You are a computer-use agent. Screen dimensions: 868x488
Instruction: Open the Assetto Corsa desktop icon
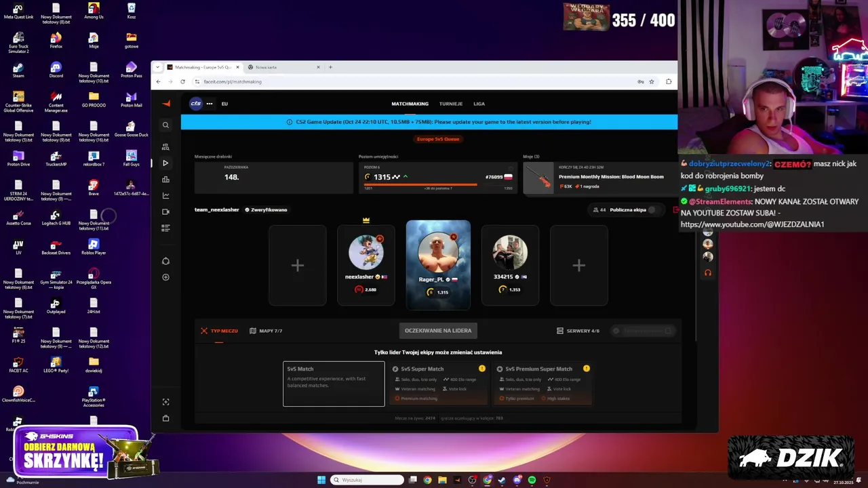(18, 217)
